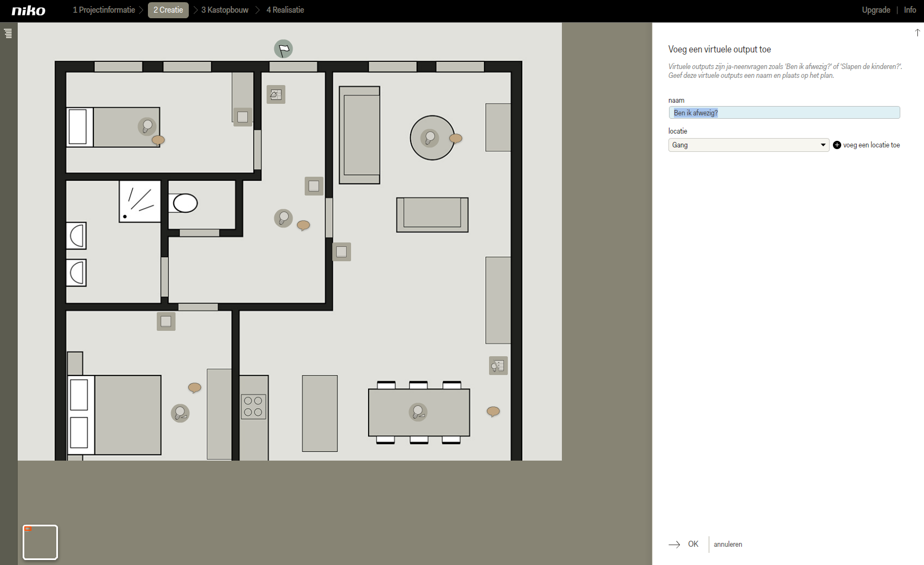Select the dimmable bulb on the dining table
The height and width of the screenshot is (565, 924).
click(418, 412)
